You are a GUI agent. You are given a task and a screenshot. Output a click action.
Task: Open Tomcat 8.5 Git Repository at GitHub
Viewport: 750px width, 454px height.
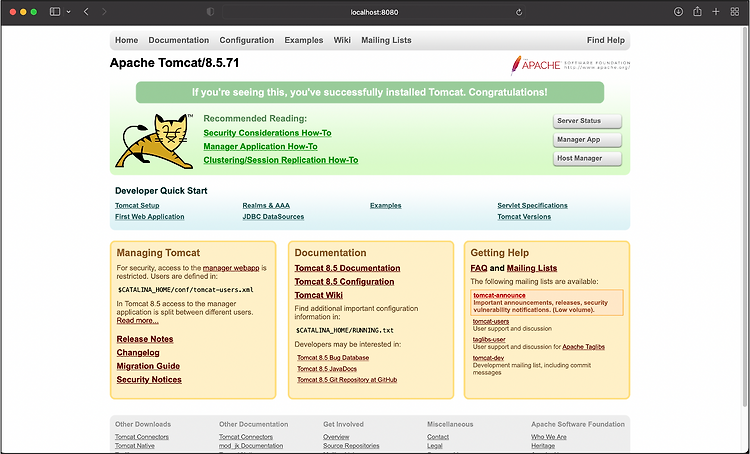pos(347,379)
